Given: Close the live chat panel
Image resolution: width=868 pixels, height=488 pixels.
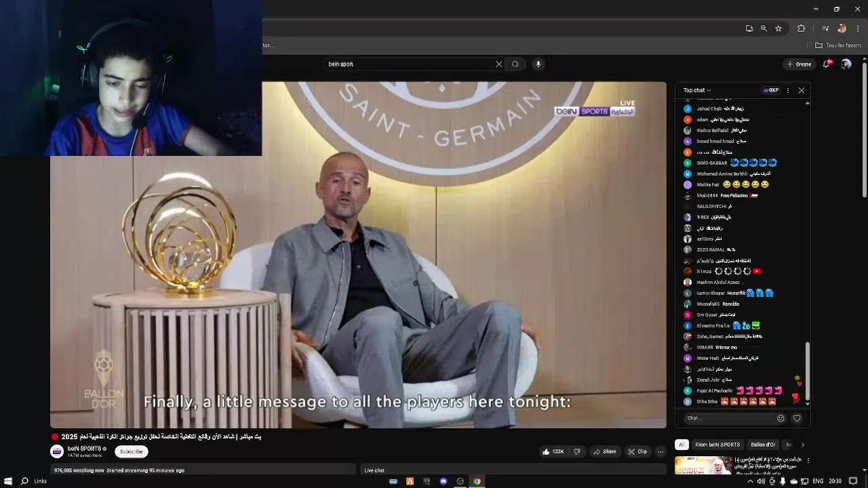Looking at the screenshot, I should [x=802, y=90].
